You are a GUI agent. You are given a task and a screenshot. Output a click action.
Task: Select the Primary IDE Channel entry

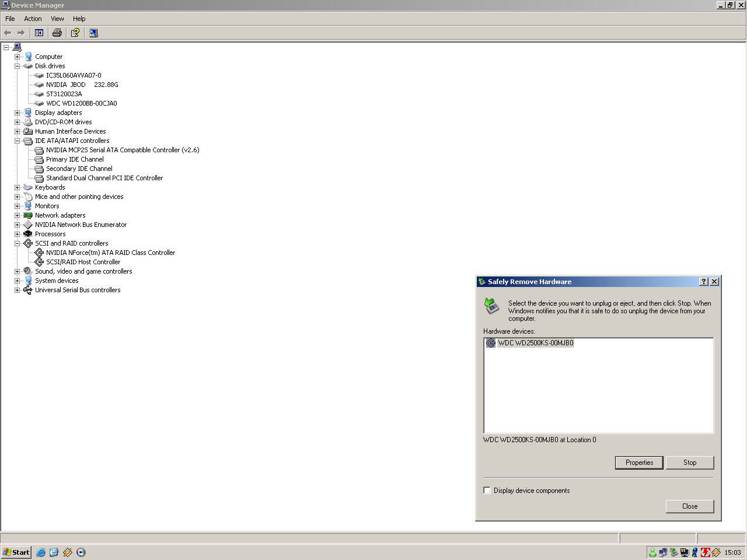75,159
